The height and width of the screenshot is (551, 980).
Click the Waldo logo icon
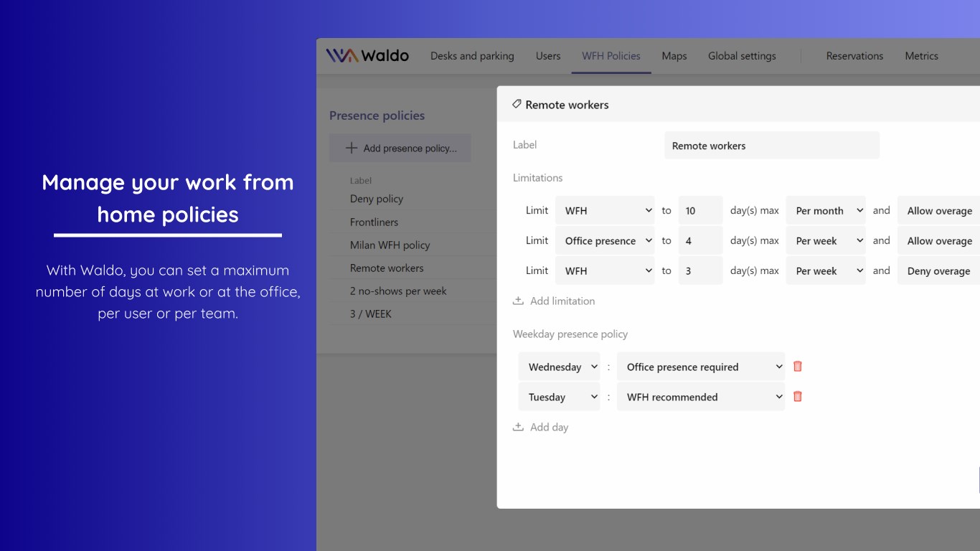point(341,56)
